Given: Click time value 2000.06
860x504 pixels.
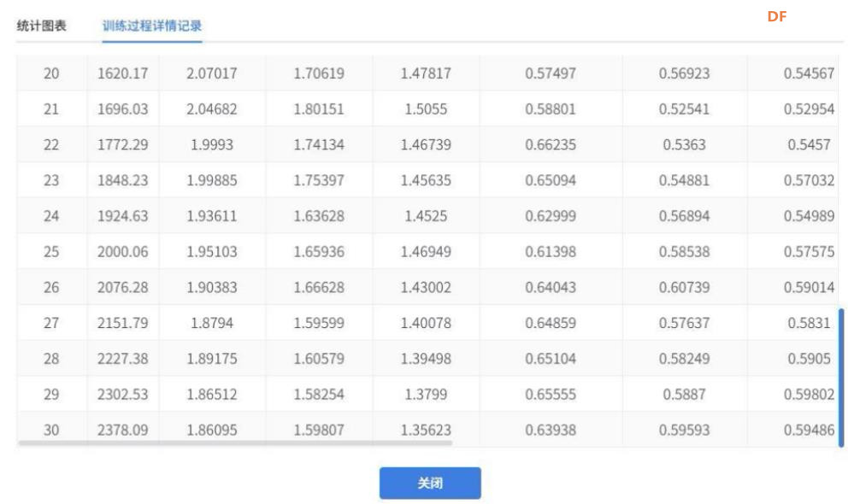Looking at the screenshot, I should coord(123,251).
